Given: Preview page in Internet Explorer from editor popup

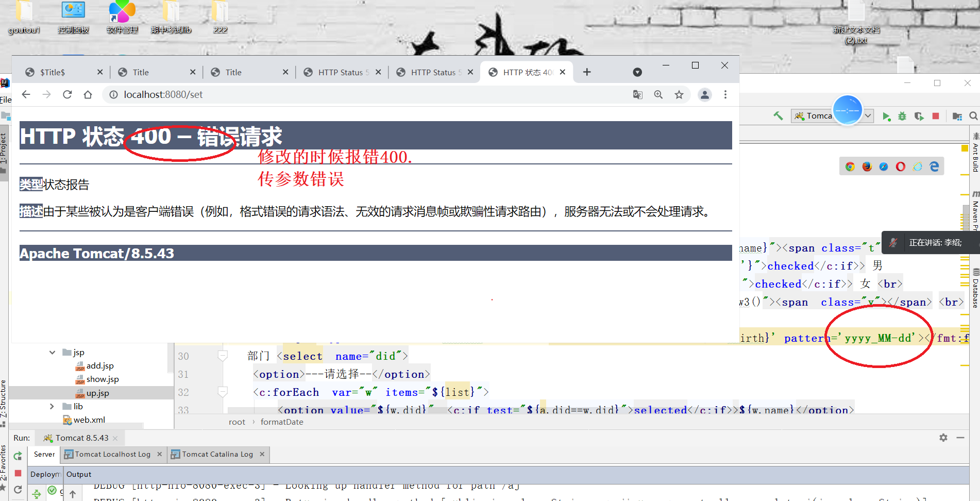Looking at the screenshot, I should point(918,166).
